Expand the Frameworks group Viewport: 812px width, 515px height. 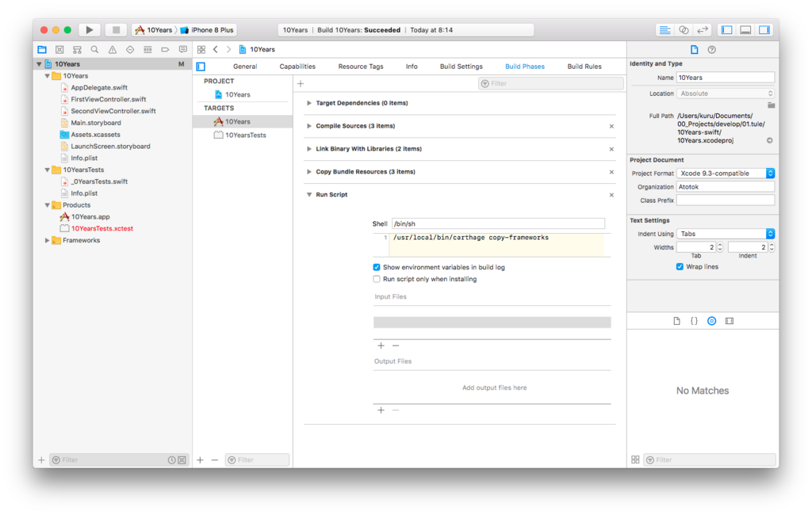tap(47, 241)
